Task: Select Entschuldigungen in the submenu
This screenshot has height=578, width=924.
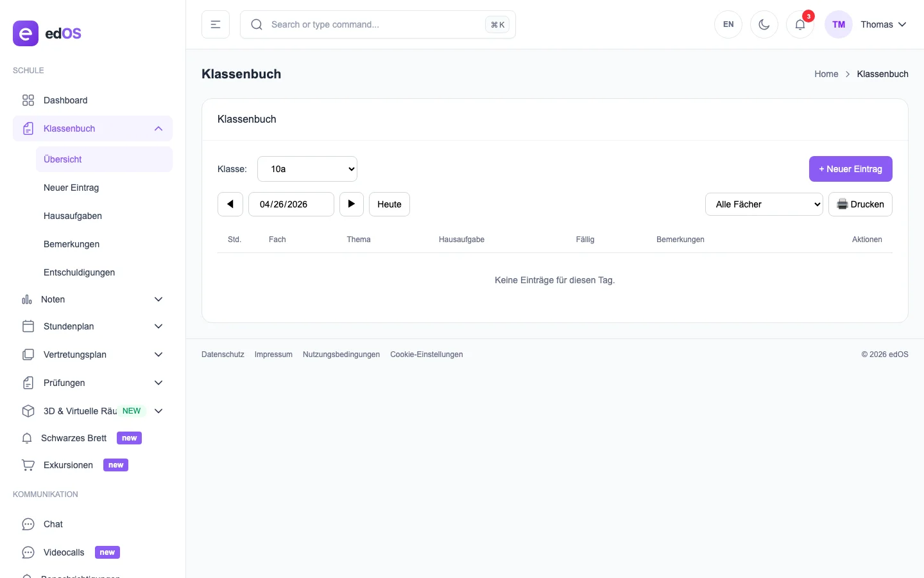Action: (79, 272)
